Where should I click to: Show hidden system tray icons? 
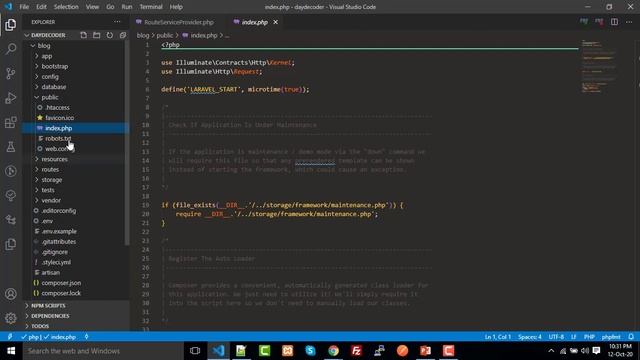coord(551,351)
